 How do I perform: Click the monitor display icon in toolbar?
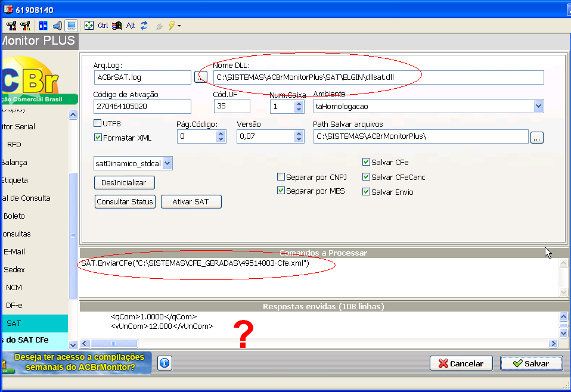coord(72,26)
